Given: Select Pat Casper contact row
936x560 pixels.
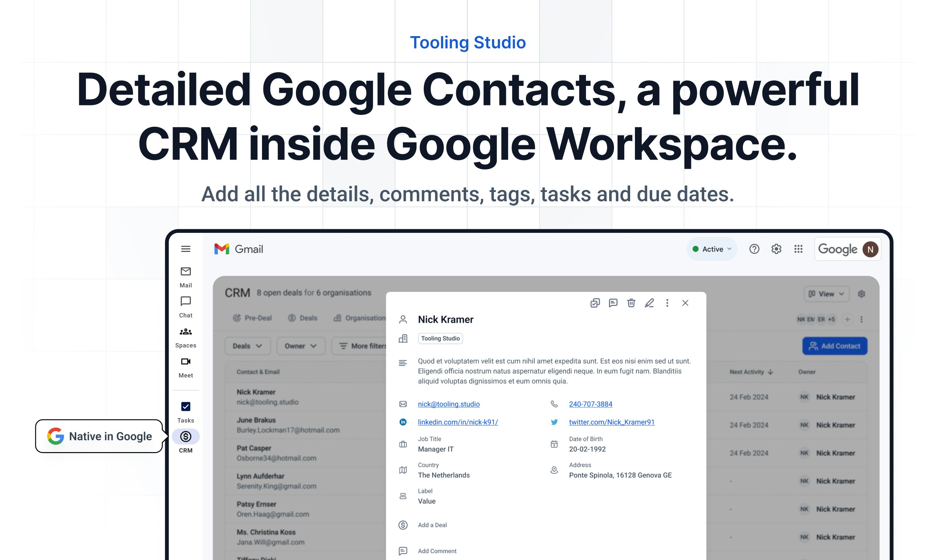Looking at the screenshot, I should tap(306, 453).
